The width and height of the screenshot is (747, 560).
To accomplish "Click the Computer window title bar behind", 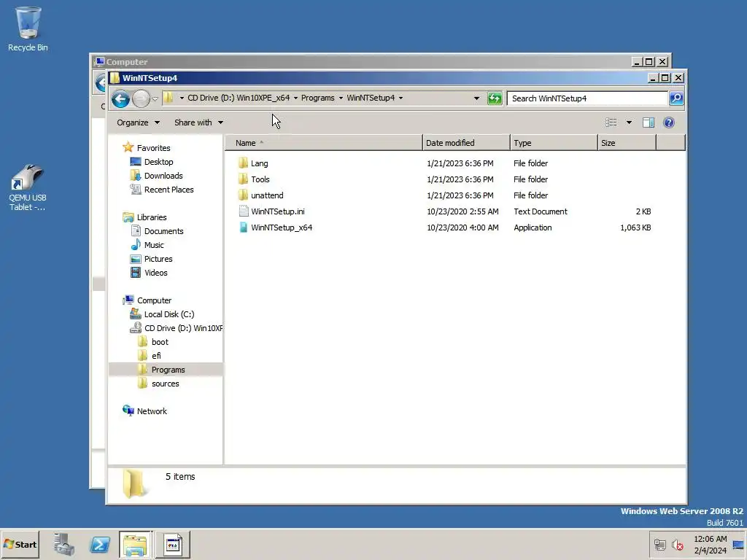I will 362,62.
